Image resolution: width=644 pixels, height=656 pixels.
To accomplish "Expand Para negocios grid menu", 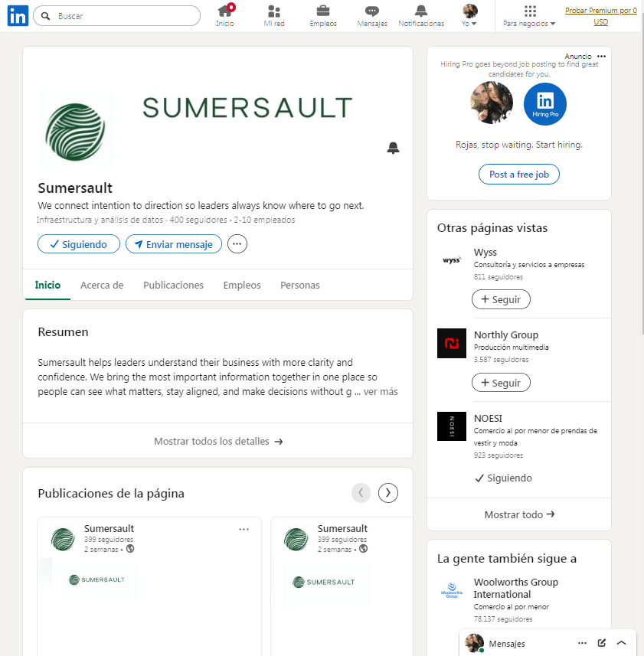I will coord(529,16).
